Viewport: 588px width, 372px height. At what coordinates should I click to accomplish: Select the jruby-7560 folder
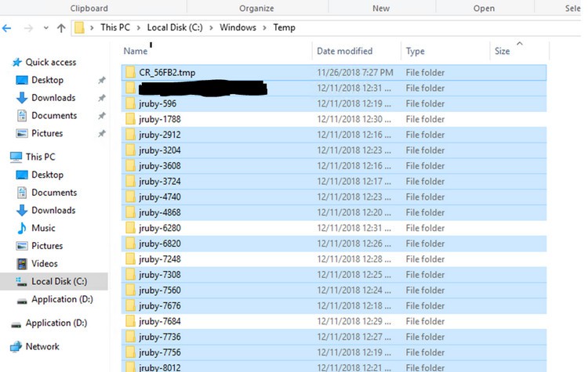[x=334, y=291]
